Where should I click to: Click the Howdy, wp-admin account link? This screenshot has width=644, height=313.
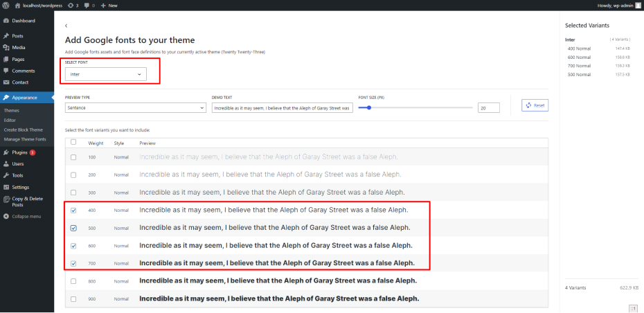(615, 6)
